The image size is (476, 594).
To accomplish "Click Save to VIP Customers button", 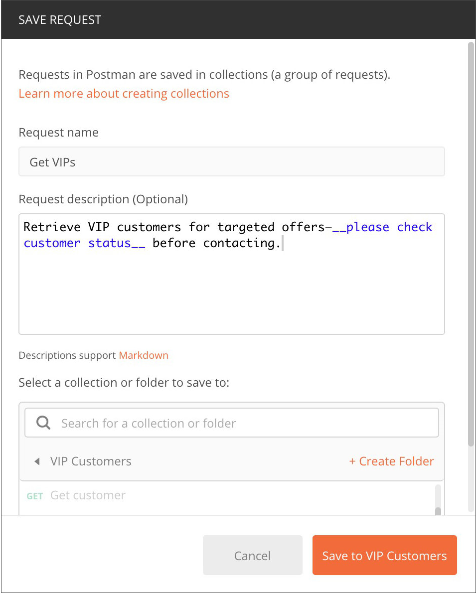I will (384, 555).
